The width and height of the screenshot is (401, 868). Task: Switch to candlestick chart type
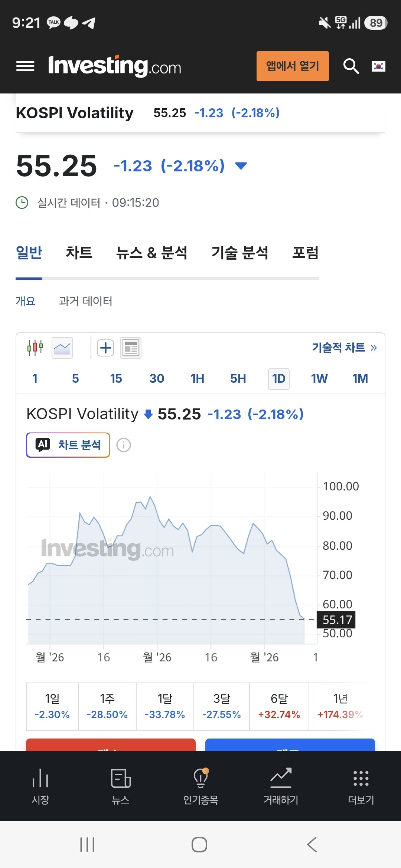(x=35, y=348)
